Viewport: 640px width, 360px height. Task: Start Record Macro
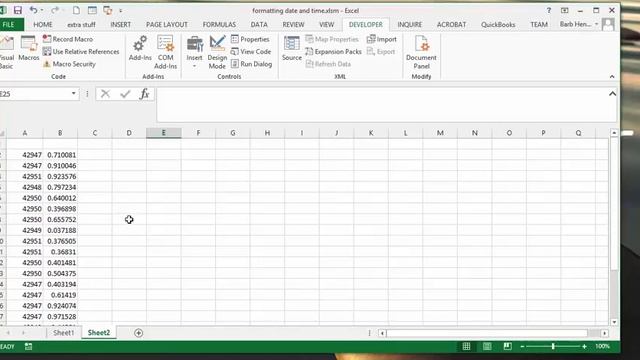point(68,39)
